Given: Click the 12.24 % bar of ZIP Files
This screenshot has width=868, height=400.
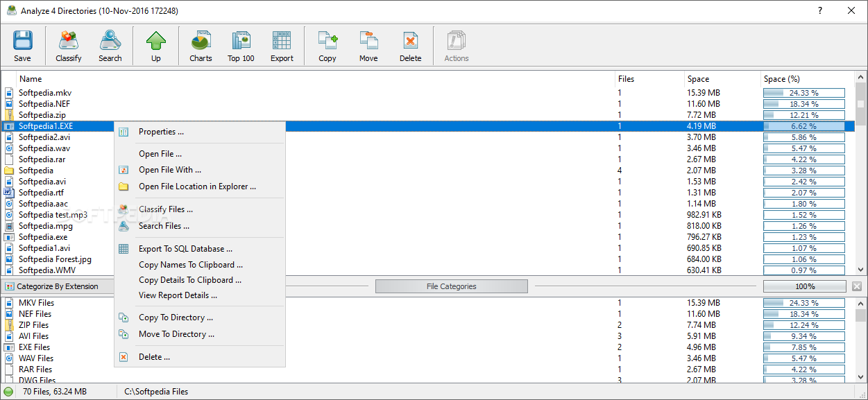Looking at the screenshot, I should [x=804, y=325].
